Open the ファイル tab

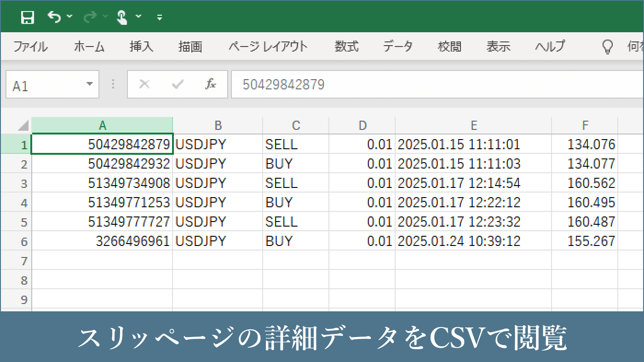[30, 47]
